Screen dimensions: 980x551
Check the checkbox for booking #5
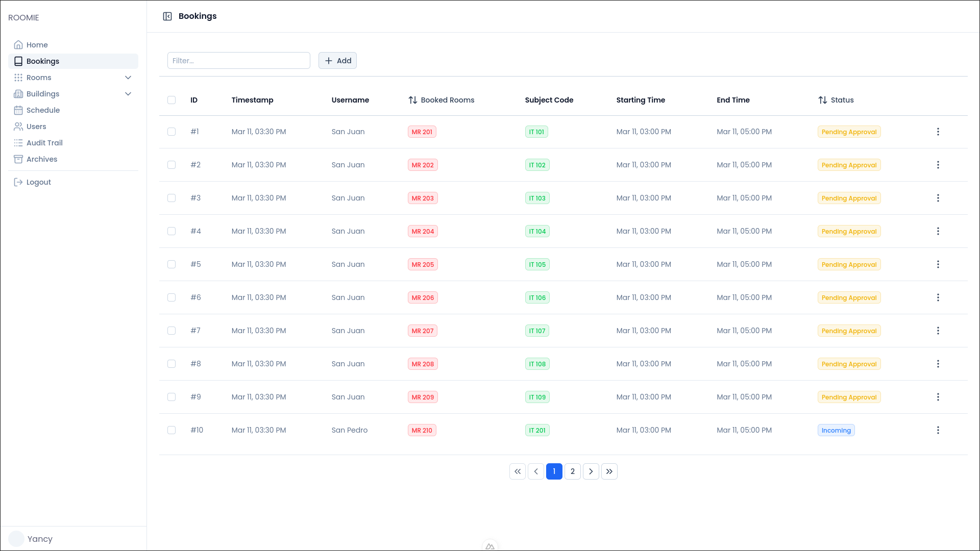171,264
